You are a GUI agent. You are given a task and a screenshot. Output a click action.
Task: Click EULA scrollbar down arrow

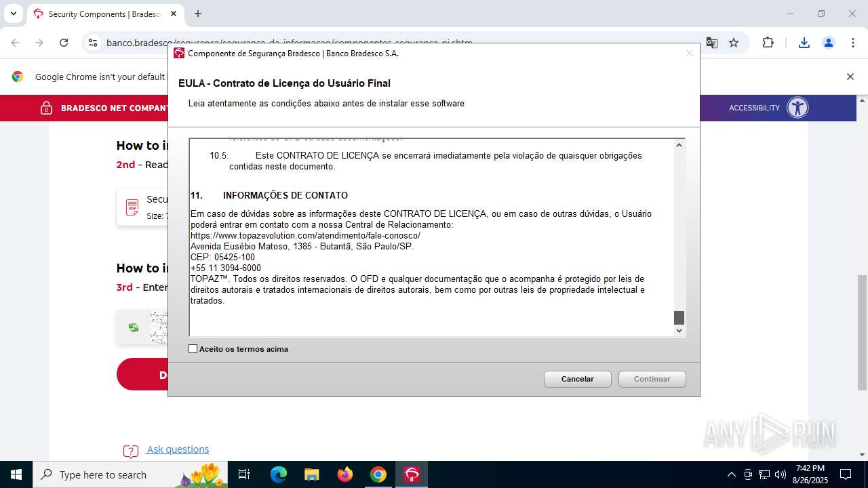pos(679,330)
